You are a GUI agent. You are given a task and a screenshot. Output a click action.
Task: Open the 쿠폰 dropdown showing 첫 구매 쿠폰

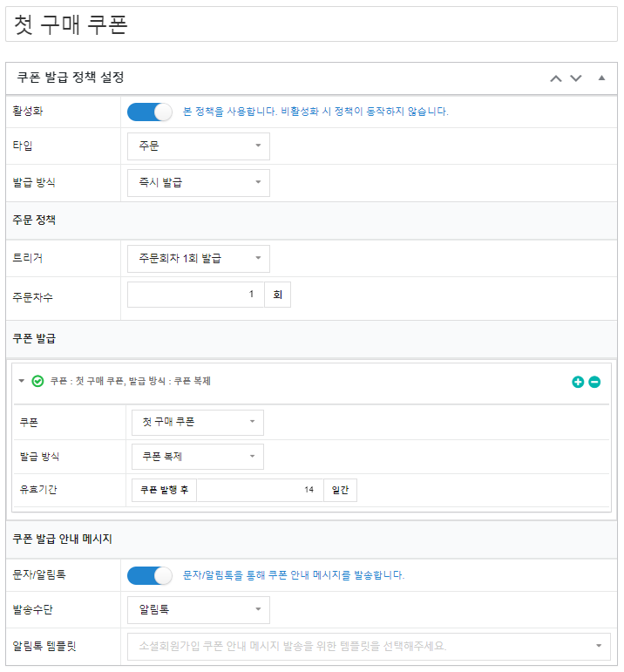coord(198,422)
